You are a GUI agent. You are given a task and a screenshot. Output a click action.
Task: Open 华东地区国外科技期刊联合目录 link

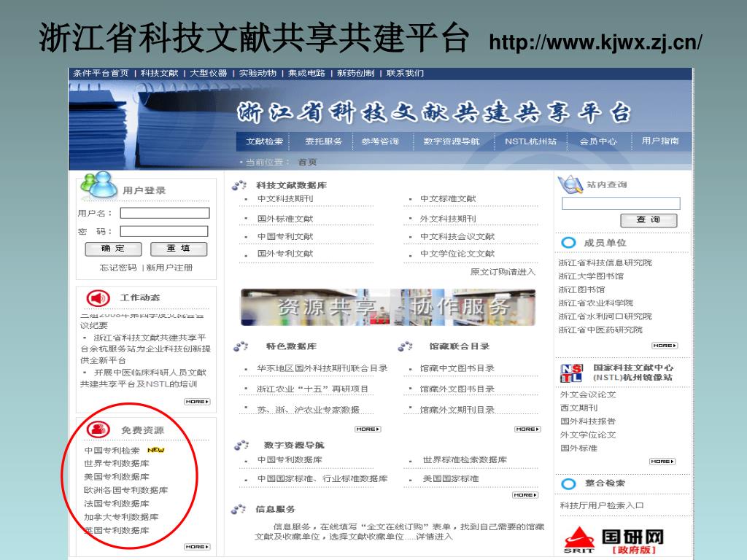pyautogui.click(x=322, y=368)
